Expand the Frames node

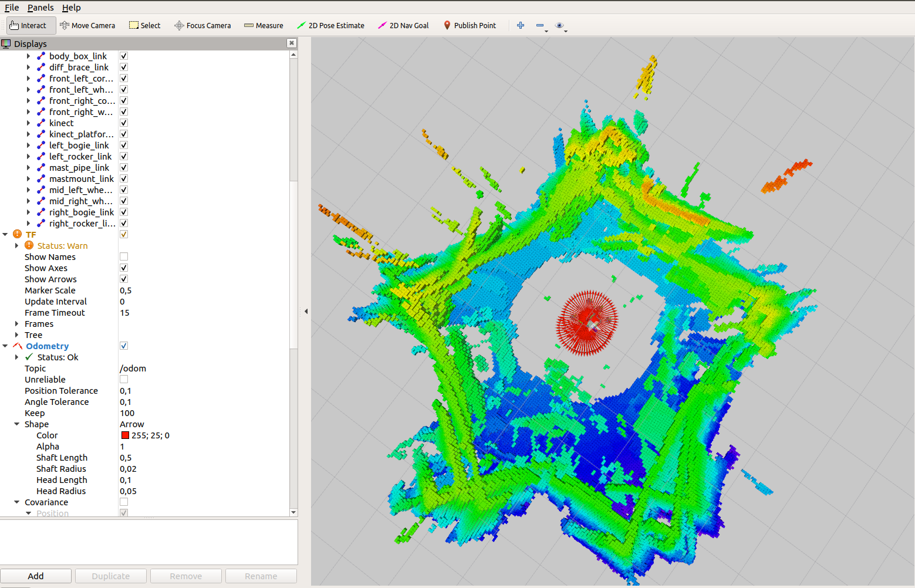[x=17, y=323]
